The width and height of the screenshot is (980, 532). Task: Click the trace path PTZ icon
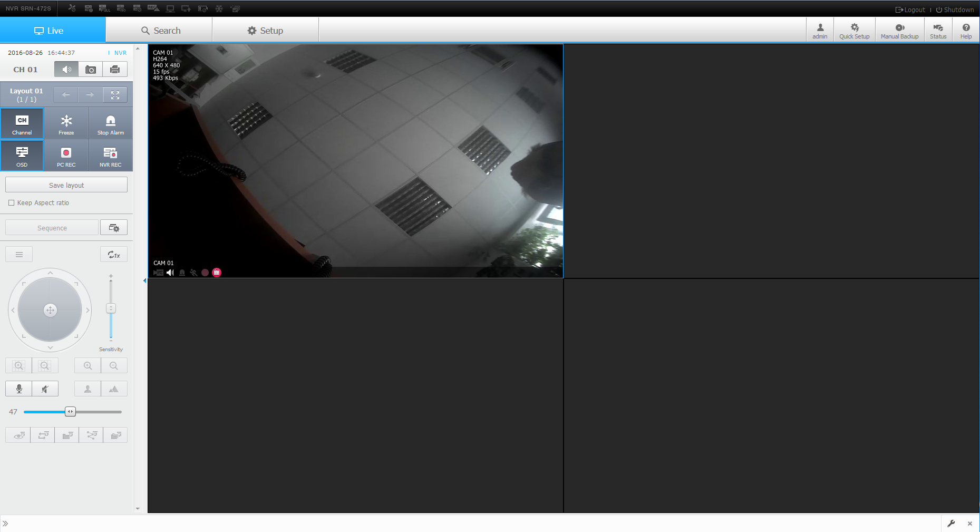click(x=91, y=435)
